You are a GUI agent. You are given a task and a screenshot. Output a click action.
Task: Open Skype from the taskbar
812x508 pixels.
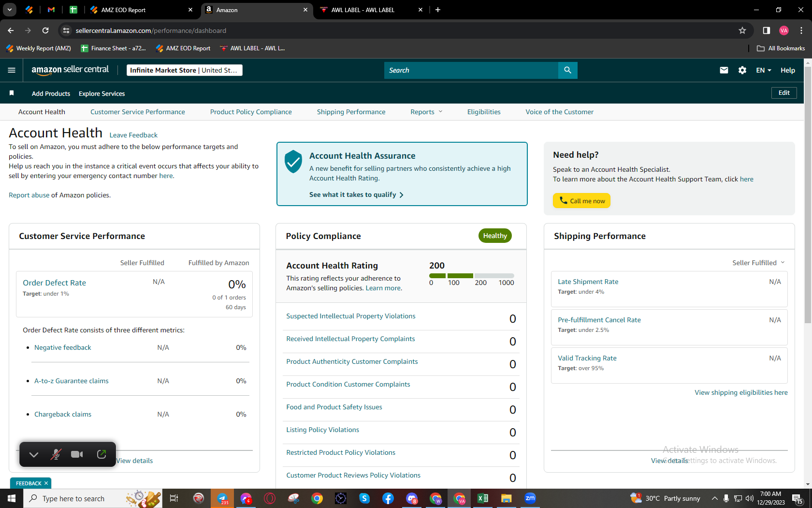364,498
